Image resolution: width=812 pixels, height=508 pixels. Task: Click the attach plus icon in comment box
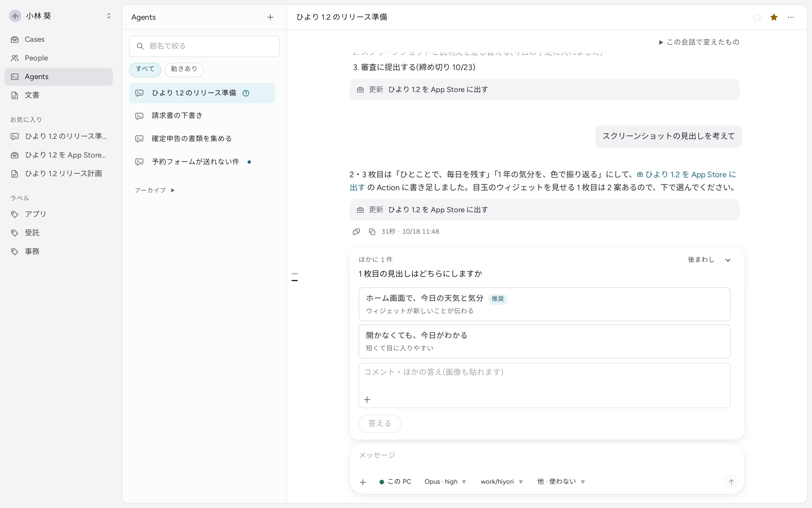[367, 399]
